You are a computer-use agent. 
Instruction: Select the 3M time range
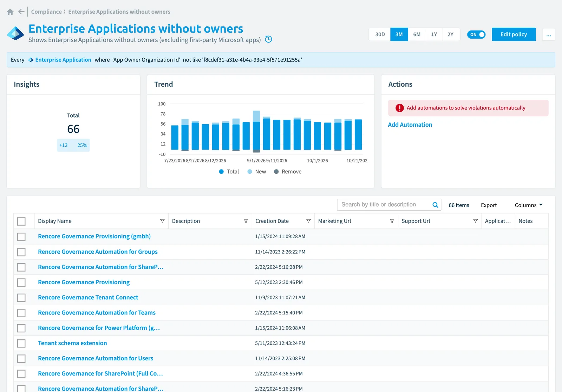399,34
